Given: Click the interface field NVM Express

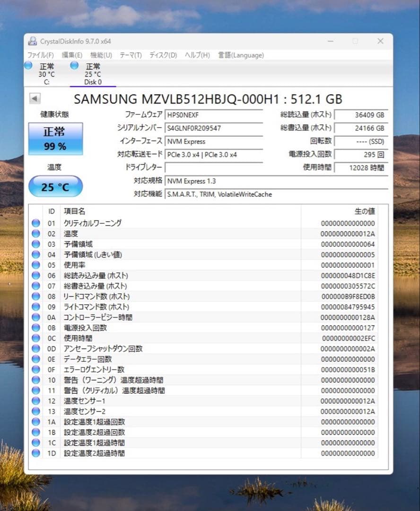Looking at the screenshot, I should (214, 141).
